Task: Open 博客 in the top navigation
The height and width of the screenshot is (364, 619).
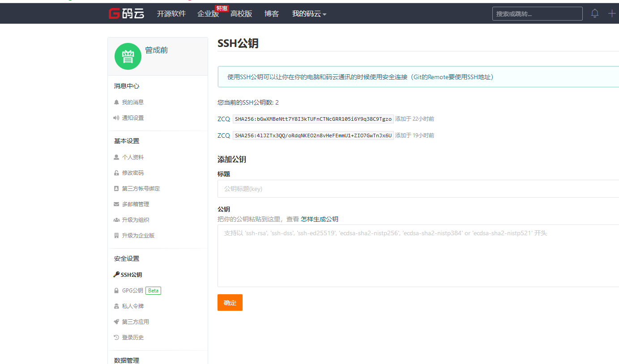Action: click(272, 14)
